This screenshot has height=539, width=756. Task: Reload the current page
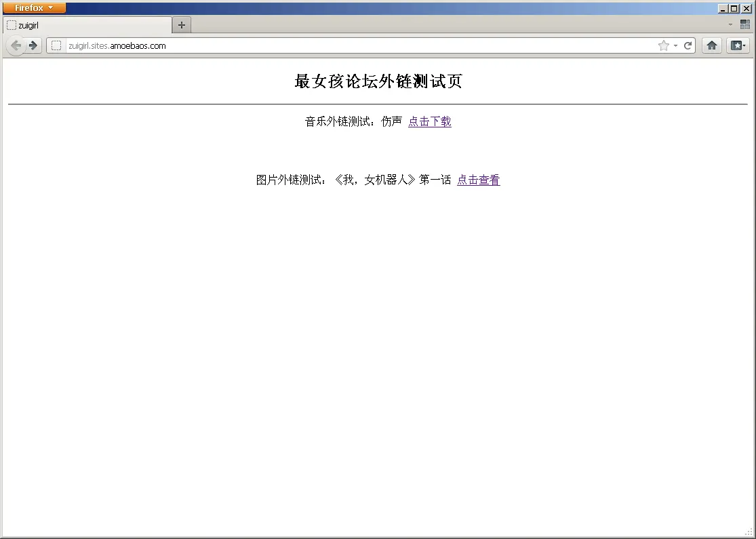click(688, 45)
